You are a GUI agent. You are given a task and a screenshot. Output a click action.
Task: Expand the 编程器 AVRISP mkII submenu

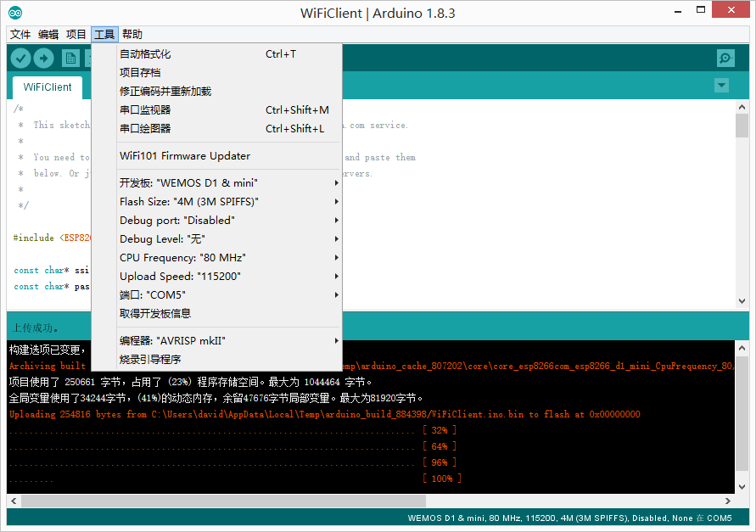click(x=229, y=341)
